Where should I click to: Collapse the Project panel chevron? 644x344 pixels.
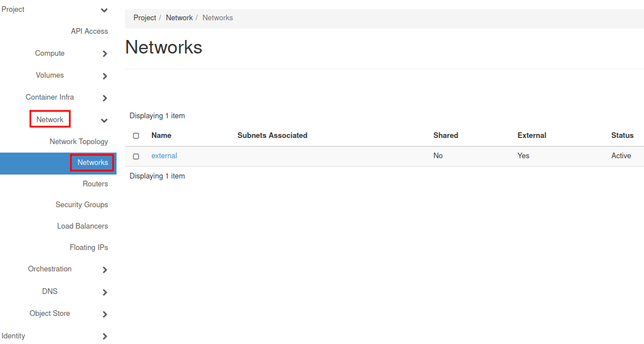(x=104, y=10)
